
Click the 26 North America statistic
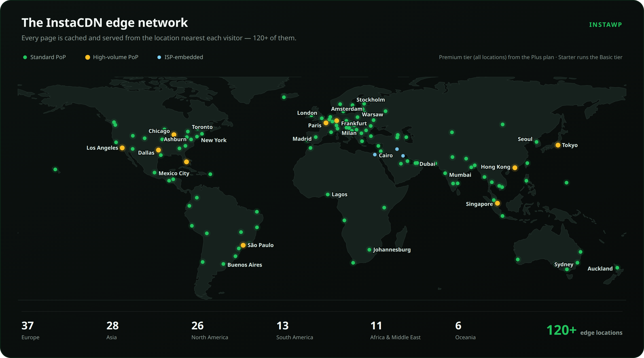coord(210,330)
